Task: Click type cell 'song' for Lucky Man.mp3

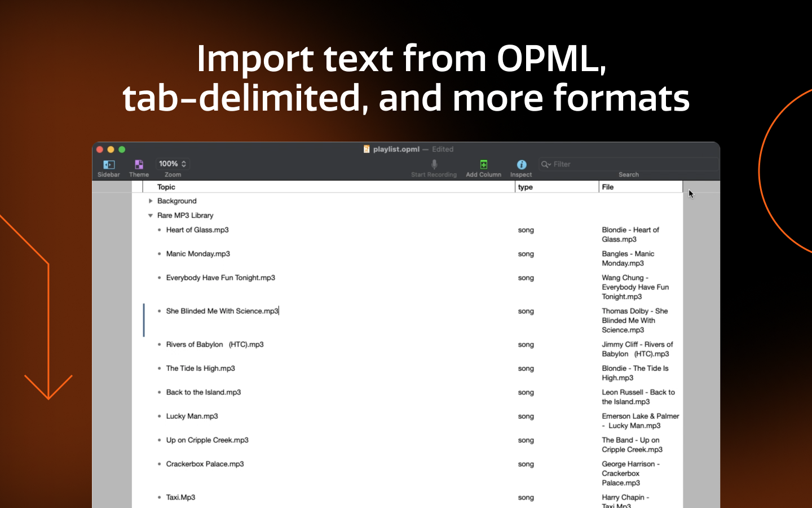Action: pos(526,417)
